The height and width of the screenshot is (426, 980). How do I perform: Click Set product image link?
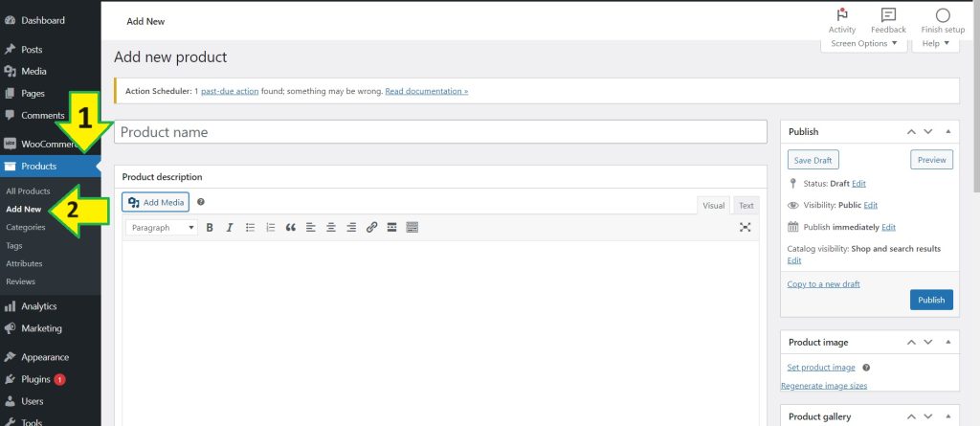tap(821, 368)
